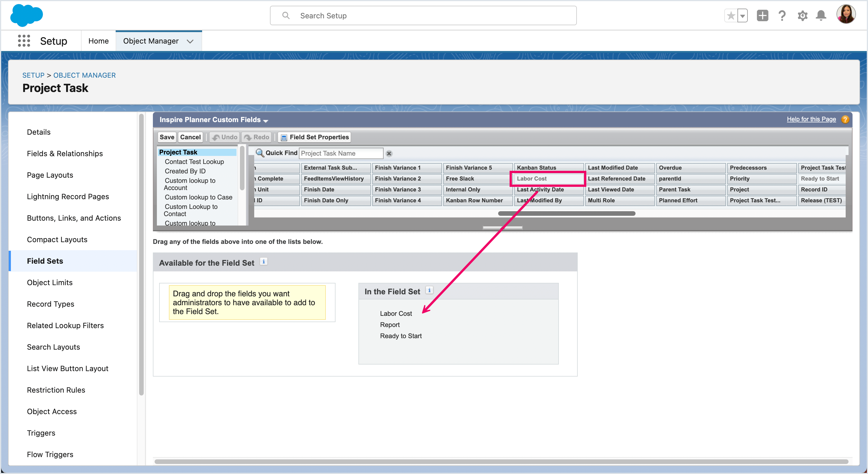Click the Salesforce cloud logo
Viewport: 868px width, 474px height.
pos(26,15)
